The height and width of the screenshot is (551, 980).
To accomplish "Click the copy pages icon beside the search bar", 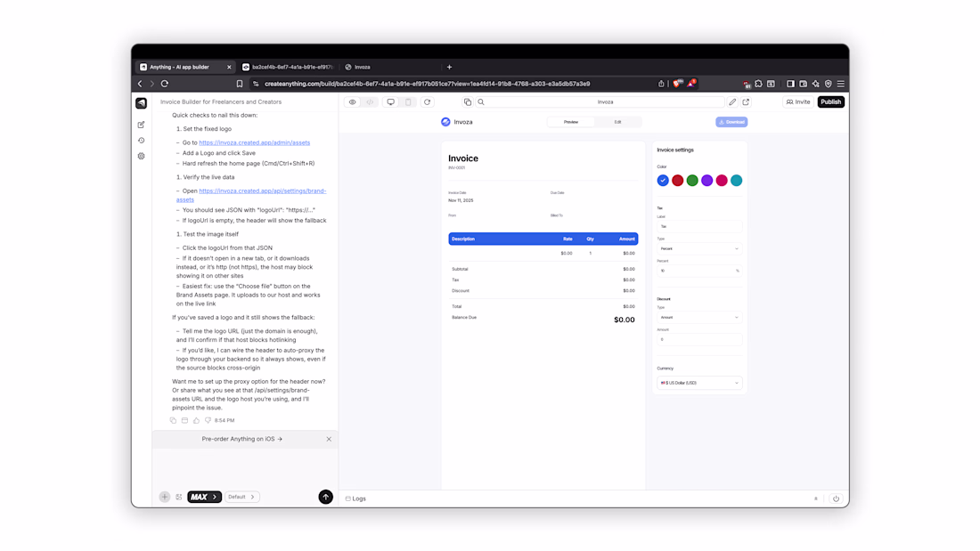I will (x=468, y=101).
